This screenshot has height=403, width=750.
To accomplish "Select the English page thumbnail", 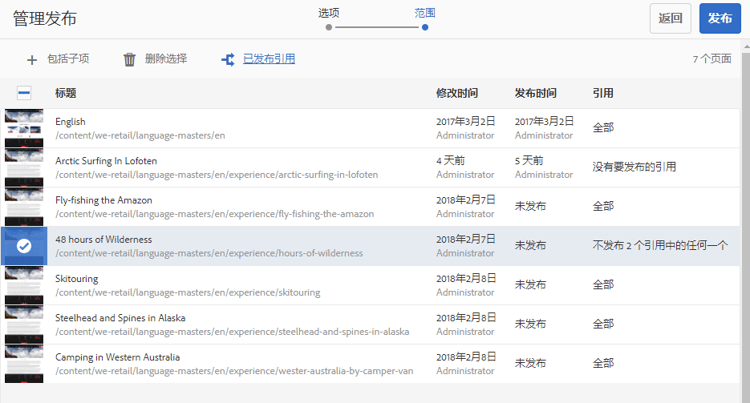I will click(x=24, y=128).
